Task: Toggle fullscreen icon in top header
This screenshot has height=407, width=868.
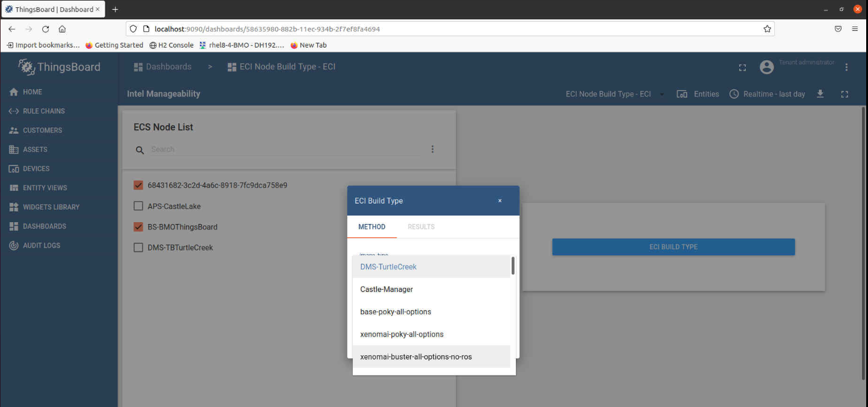Action: click(x=742, y=67)
